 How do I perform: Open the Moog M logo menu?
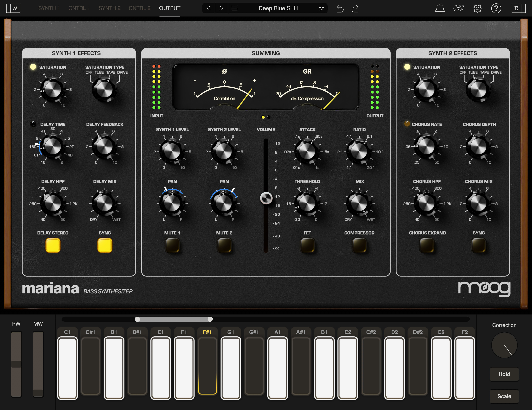[x=13, y=8]
